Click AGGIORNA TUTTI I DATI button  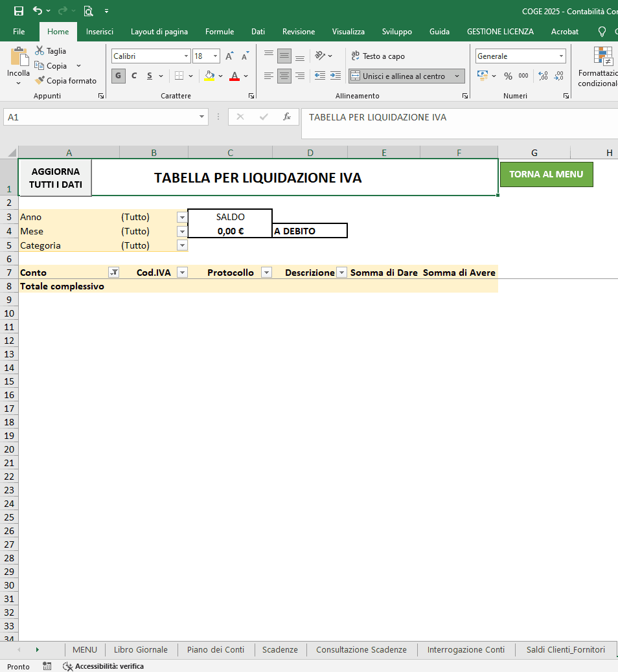click(x=55, y=178)
